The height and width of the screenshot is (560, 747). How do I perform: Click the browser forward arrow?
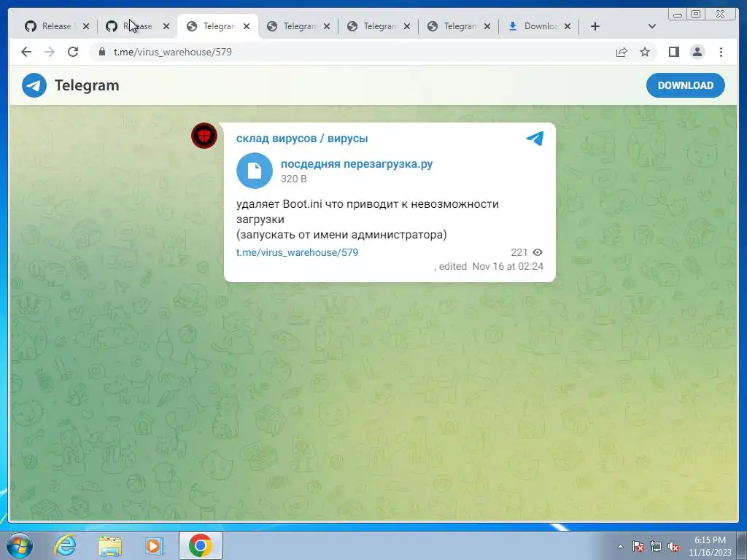click(50, 52)
